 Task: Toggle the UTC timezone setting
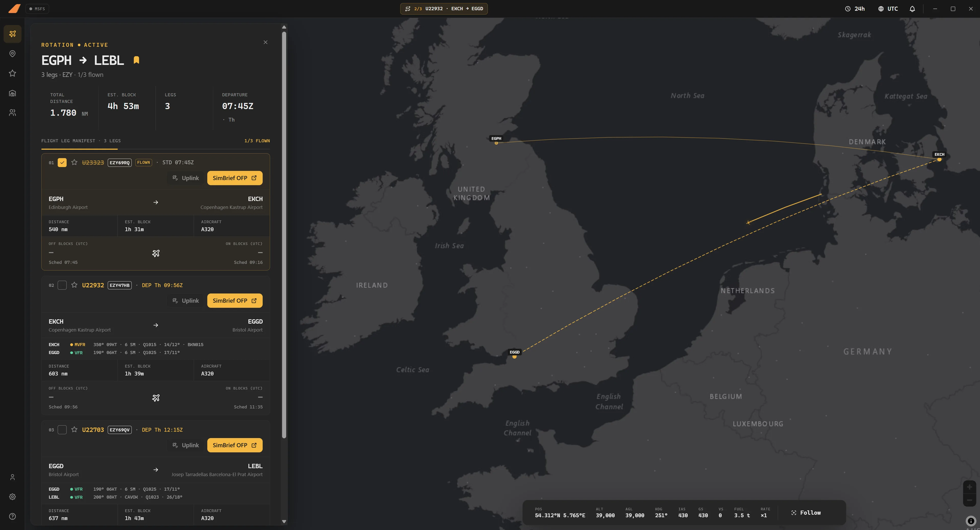[x=888, y=9]
